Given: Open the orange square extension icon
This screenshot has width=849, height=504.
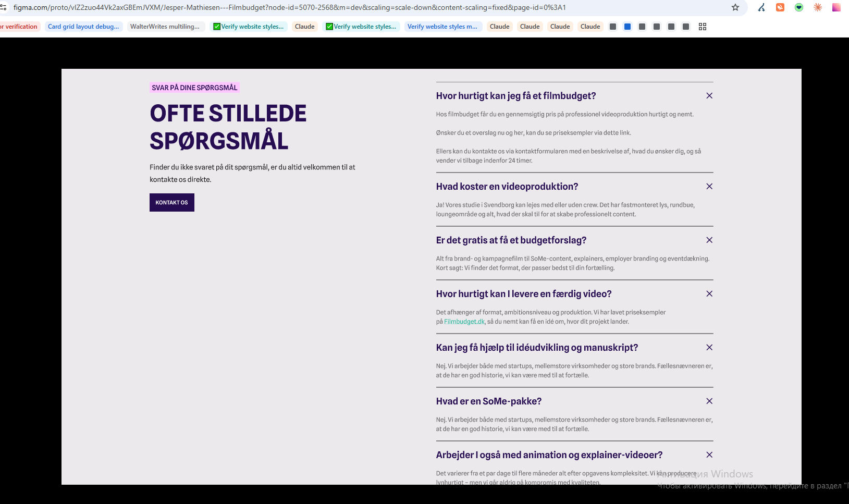Looking at the screenshot, I should [x=780, y=7].
